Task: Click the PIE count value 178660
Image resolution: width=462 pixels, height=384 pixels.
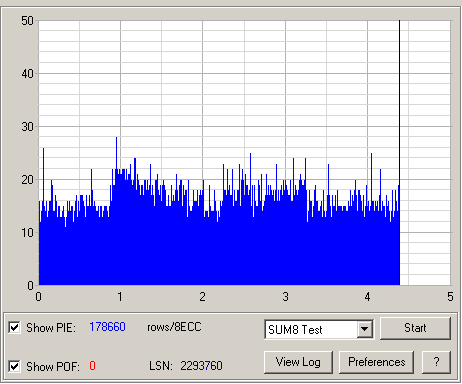Action: click(x=107, y=327)
